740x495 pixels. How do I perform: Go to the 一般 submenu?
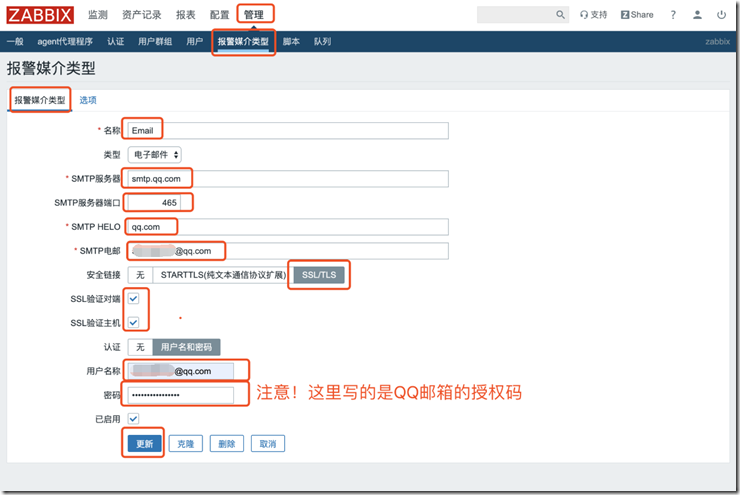(x=15, y=42)
